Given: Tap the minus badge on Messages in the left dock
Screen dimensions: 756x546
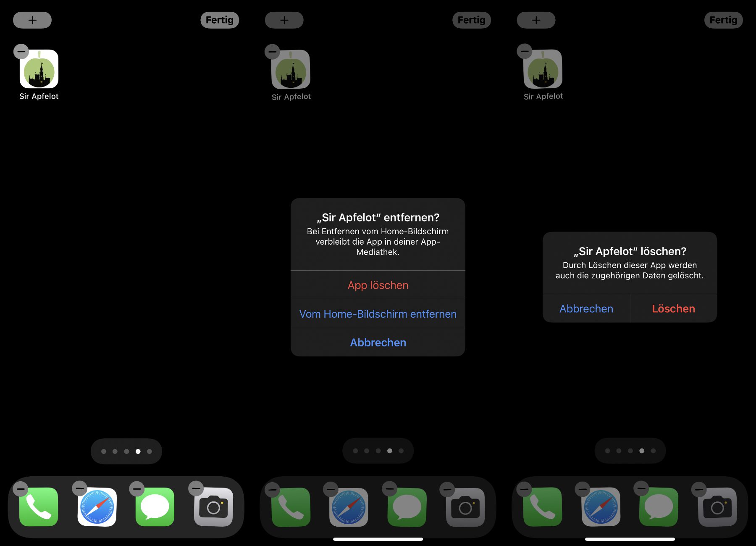Looking at the screenshot, I should pyautogui.click(x=137, y=489).
